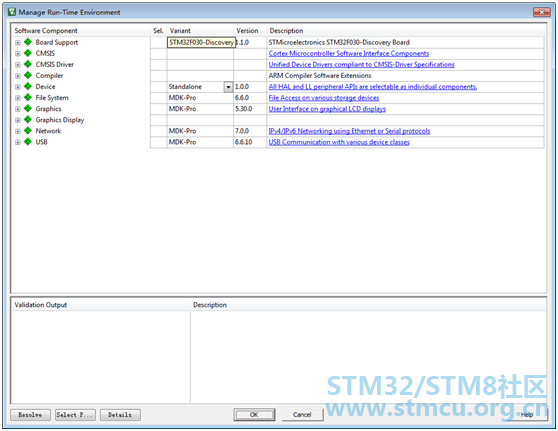Select the CMSIS tree row label

click(45, 53)
